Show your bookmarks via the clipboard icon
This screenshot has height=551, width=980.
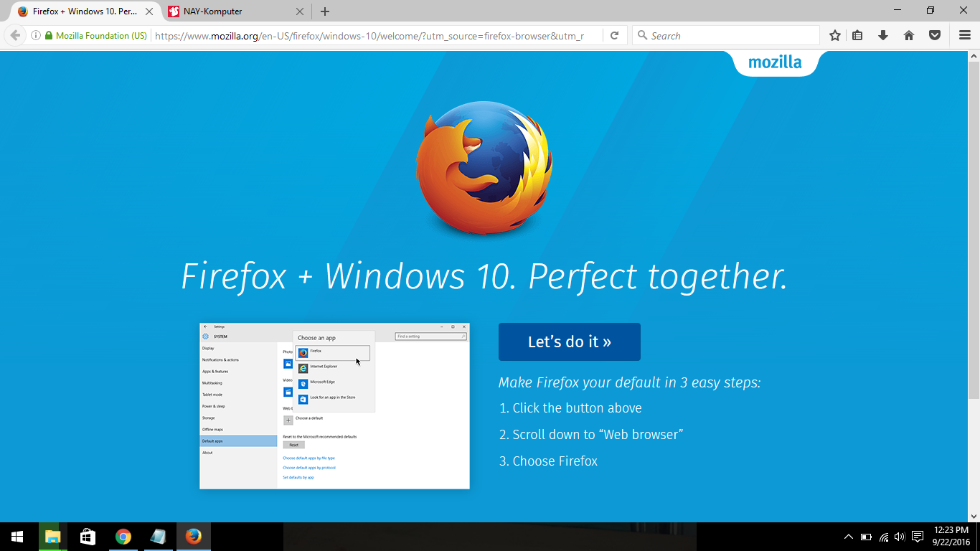[857, 34]
